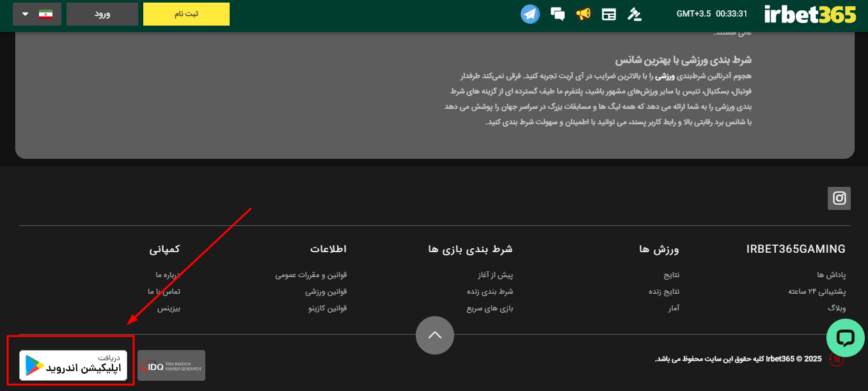
Task: Open the قوانین کازینو footer link
Action: [327, 308]
